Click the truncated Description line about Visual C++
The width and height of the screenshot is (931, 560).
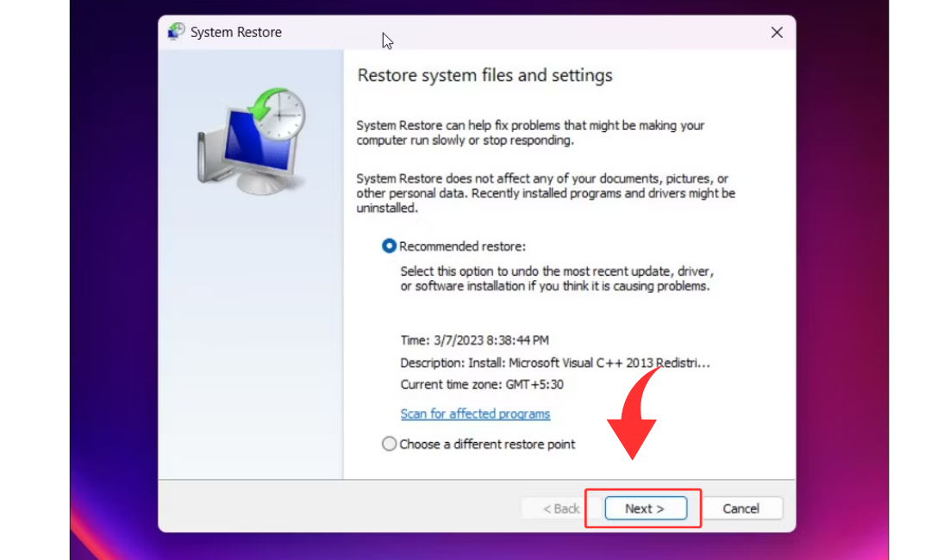(x=555, y=363)
